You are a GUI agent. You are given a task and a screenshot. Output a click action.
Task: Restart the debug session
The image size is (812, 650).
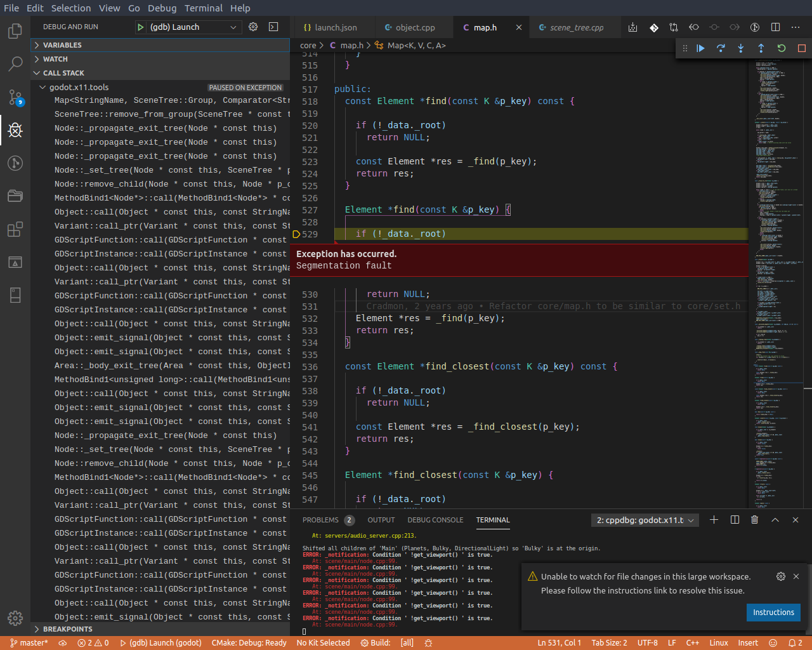point(780,48)
